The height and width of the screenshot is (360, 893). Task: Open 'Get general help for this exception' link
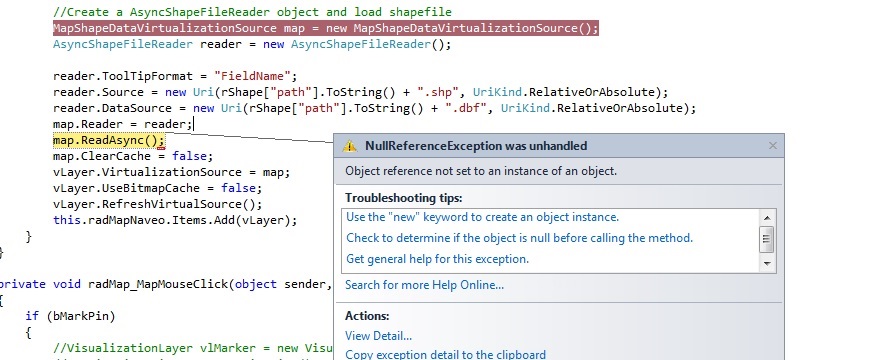point(437,259)
